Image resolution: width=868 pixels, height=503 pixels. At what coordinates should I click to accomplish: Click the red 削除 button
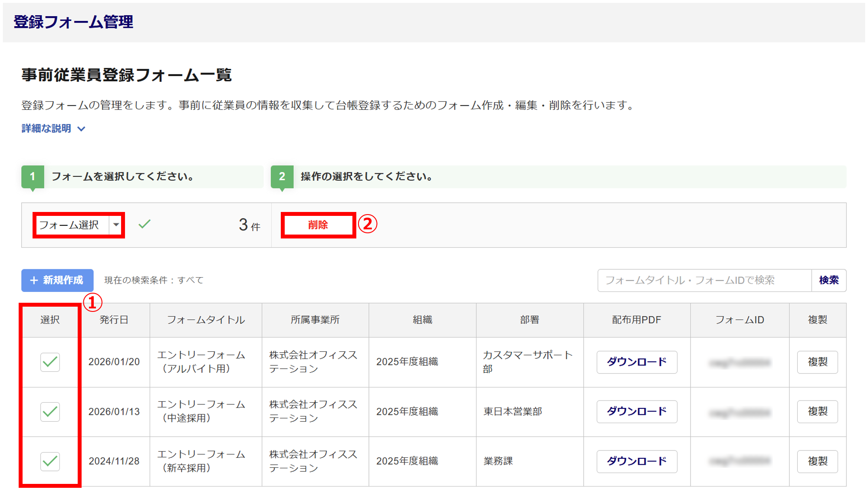point(318,225)
